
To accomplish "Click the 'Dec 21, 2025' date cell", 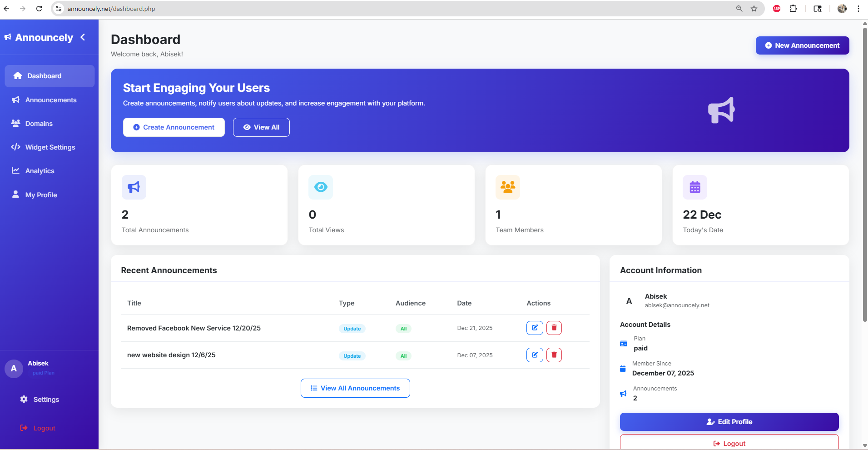I will (x=475, y=328).
